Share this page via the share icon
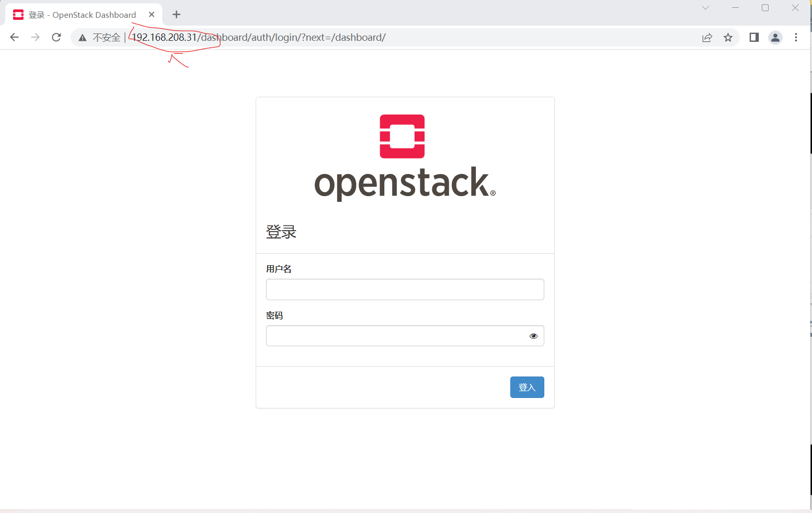The height and width of the screenshot is (513, 812). 707,38
